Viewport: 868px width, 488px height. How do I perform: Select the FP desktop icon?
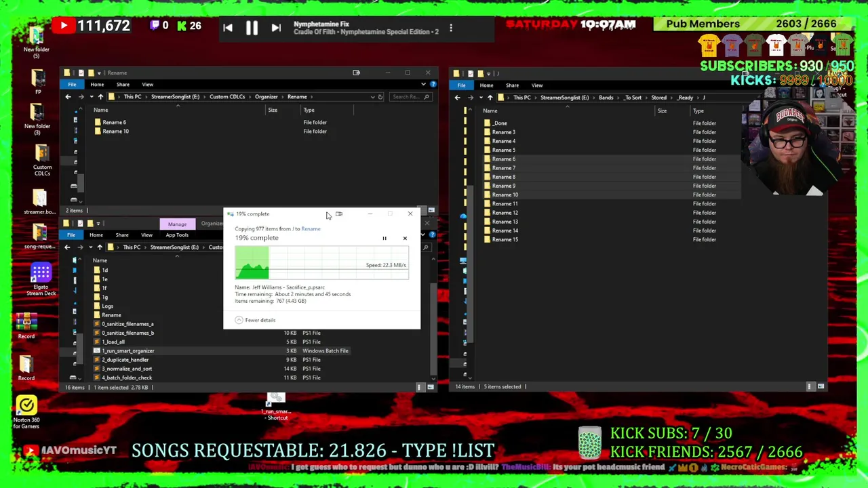coord(38,83)
